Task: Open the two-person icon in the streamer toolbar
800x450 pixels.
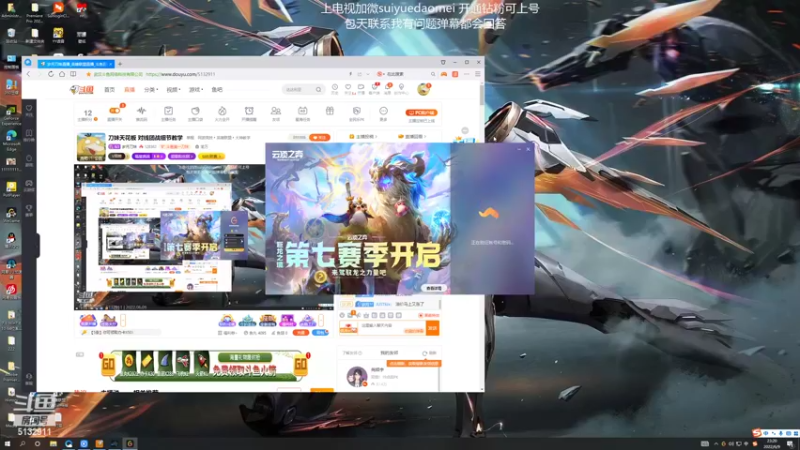Action: click(x=276, y=111)
